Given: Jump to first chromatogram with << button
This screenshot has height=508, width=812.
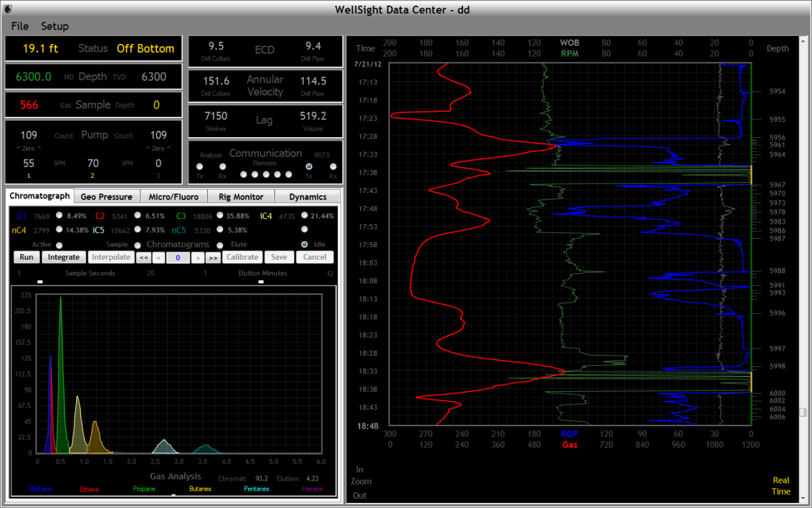Looking at the screenshot, I should click(x=143, y=257).
